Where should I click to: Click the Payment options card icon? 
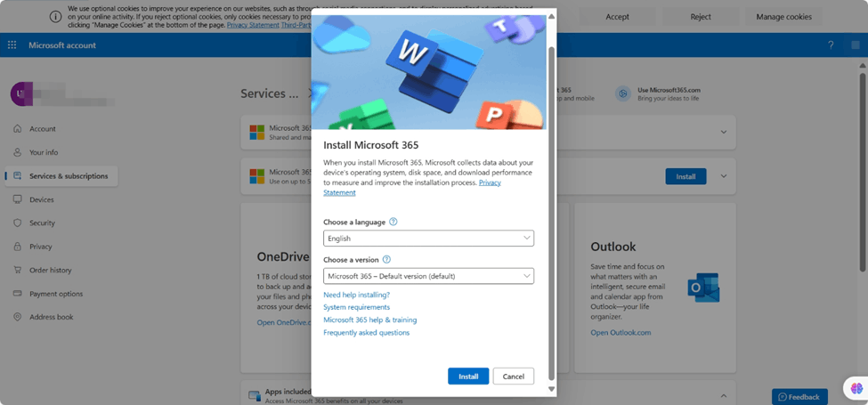(x=18, y=293)
